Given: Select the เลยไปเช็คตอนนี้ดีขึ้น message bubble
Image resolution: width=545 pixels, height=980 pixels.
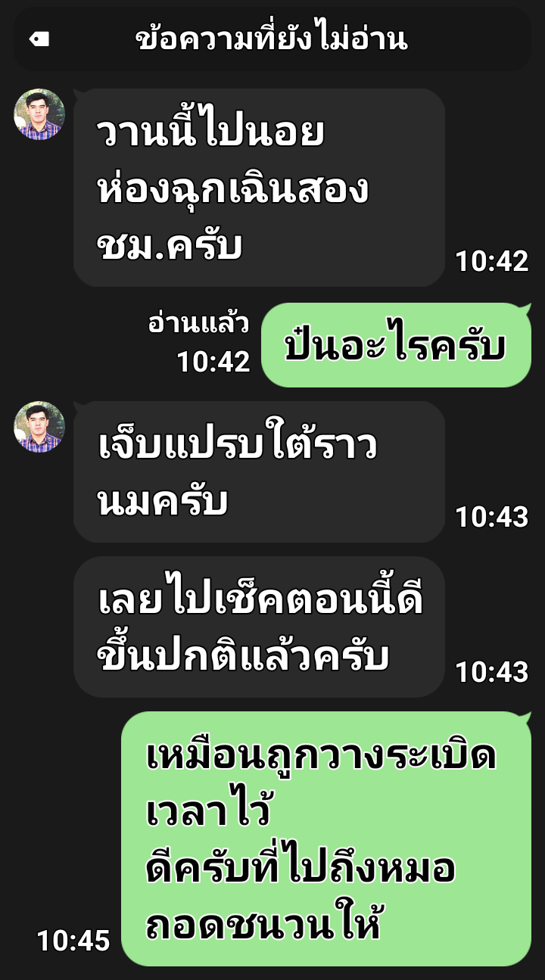Looking at the screenshot, I should tap(259, 627).
